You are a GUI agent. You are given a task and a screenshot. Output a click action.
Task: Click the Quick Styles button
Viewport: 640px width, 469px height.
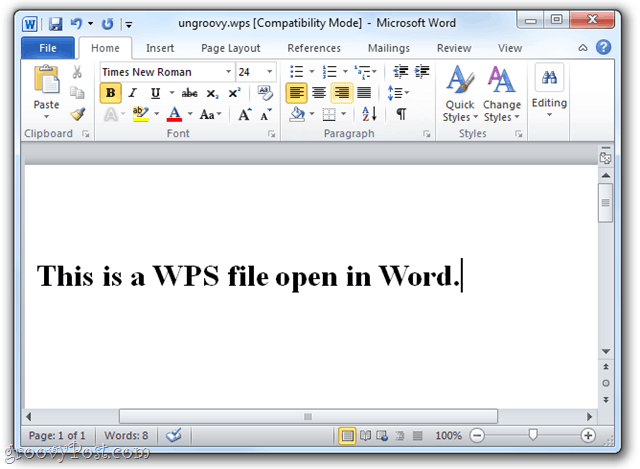pos(460,95)
